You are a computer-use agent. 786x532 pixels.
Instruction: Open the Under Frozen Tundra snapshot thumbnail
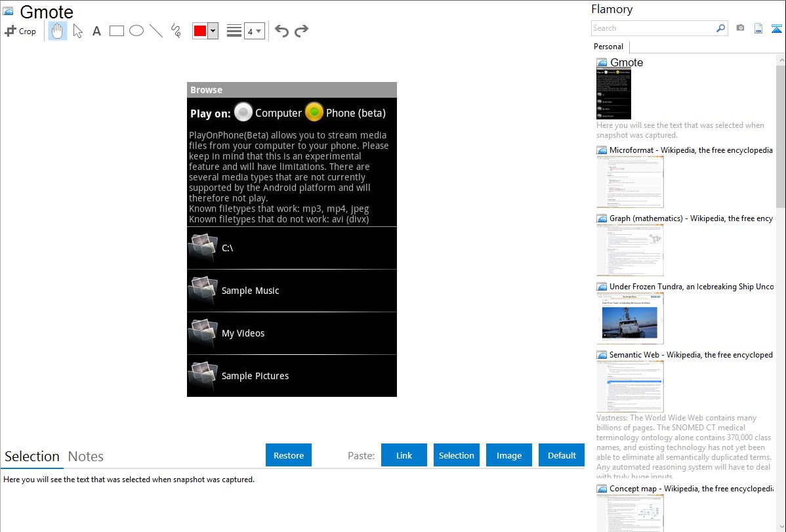630,318
